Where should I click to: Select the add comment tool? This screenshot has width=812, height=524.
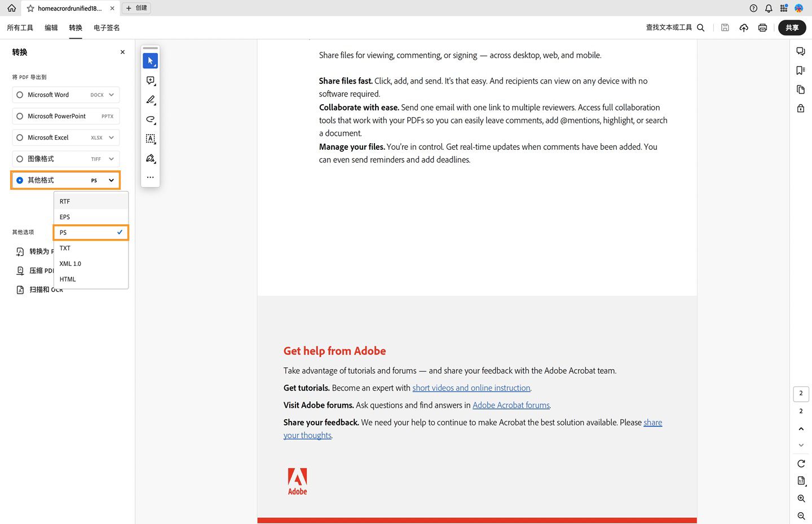[x=150, y=81]
